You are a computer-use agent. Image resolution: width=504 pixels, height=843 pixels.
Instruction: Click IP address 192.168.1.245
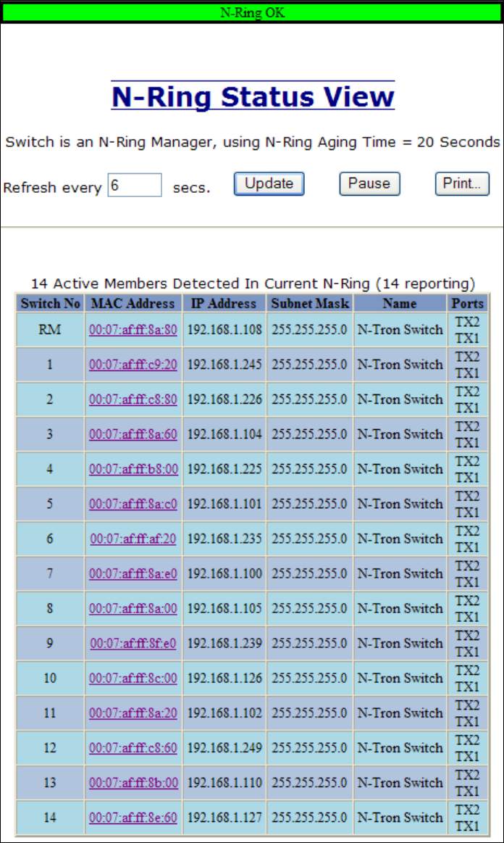224,365
